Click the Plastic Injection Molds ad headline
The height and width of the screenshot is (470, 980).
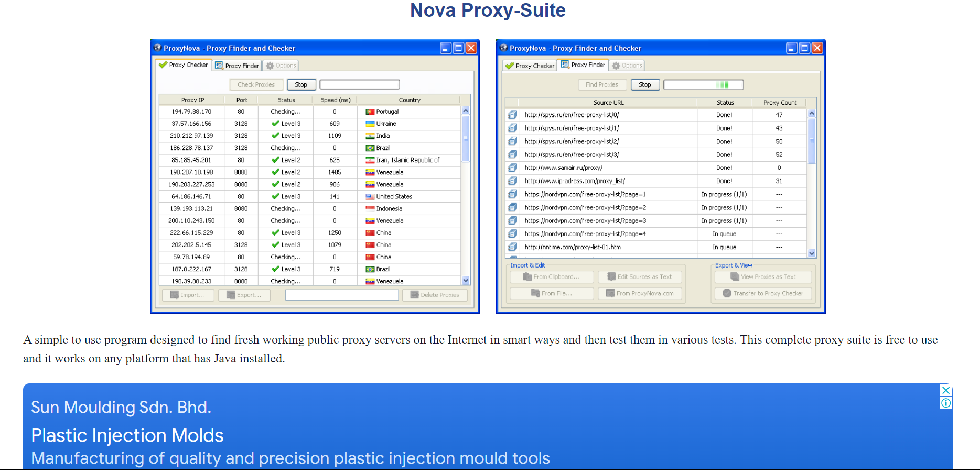point(127,435)
